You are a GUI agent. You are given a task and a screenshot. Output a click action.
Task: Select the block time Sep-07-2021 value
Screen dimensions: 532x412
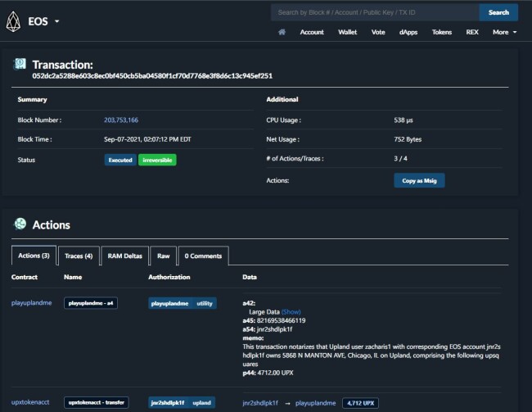147,139
